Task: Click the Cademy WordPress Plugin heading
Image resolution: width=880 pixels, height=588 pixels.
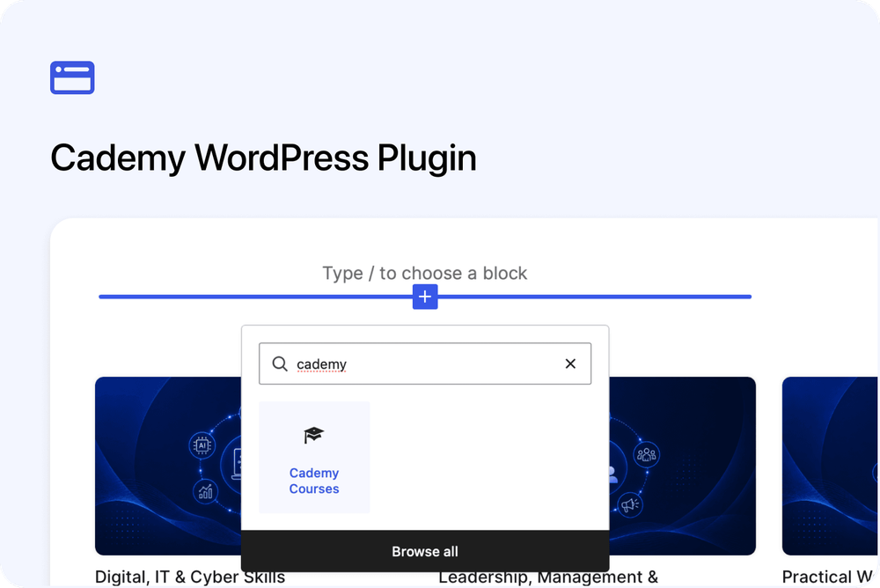Action: 263,158
